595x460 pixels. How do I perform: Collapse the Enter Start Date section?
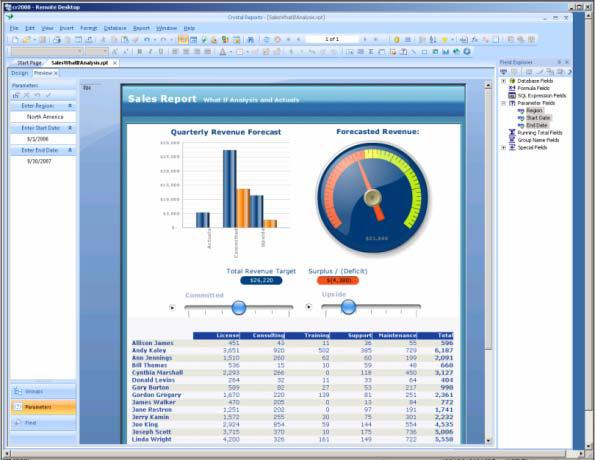70,128
